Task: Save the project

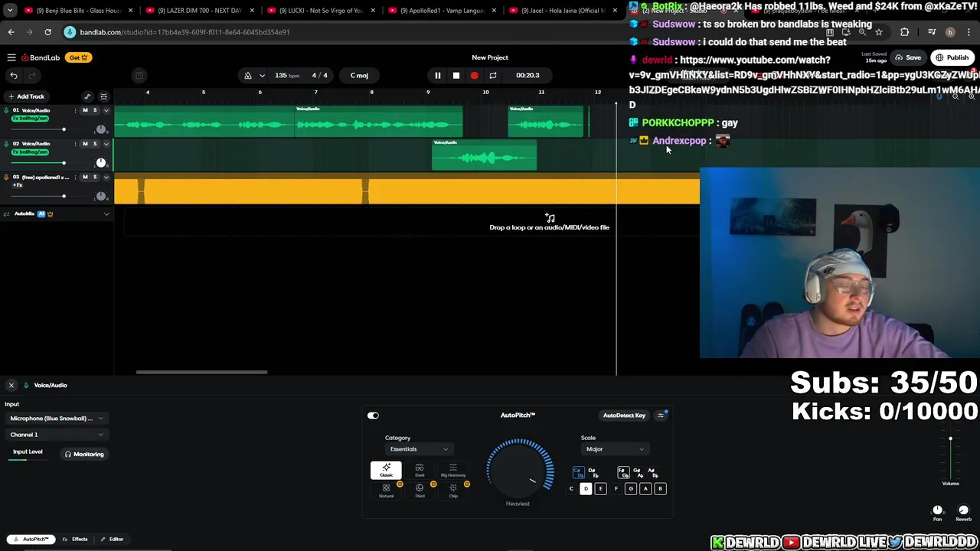Action: (x=908, y=57)
